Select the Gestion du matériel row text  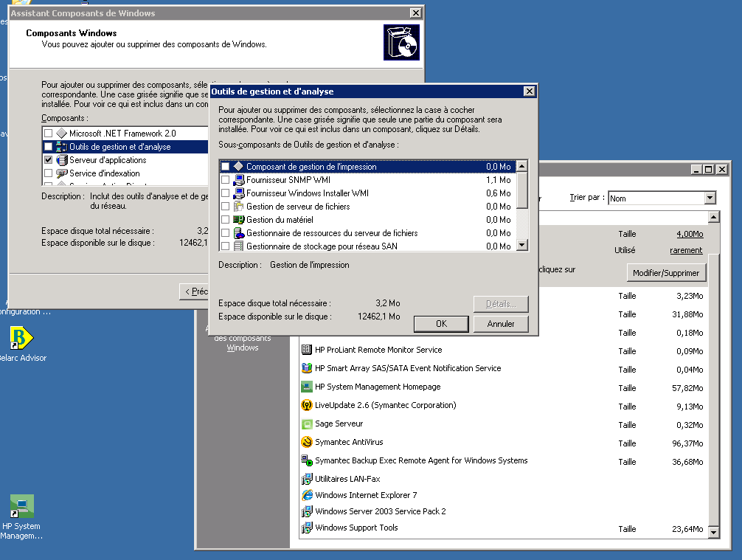coord(280,220)
